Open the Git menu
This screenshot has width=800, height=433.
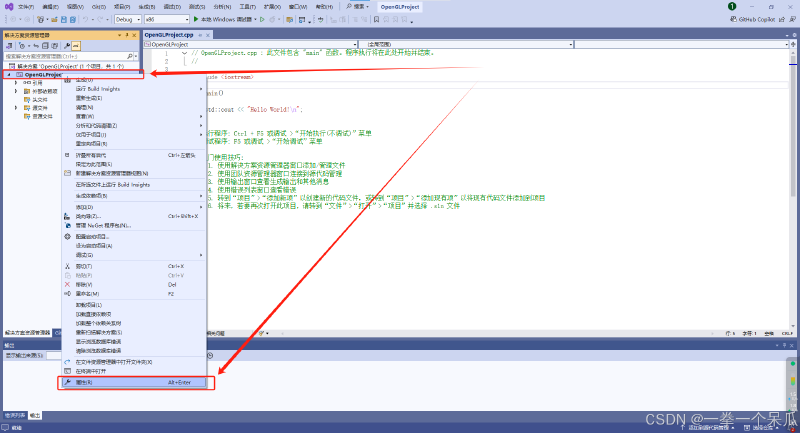[98, 7]
